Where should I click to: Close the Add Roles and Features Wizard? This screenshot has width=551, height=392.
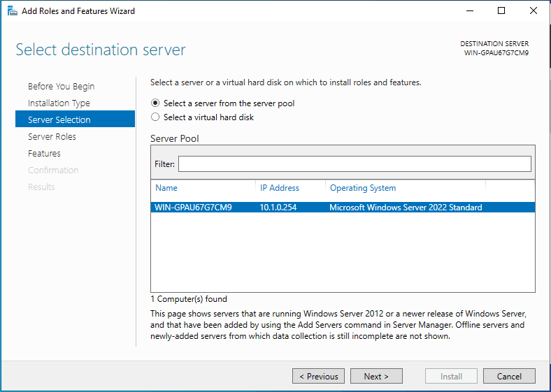pyautogui.click(x=534, y=11)
